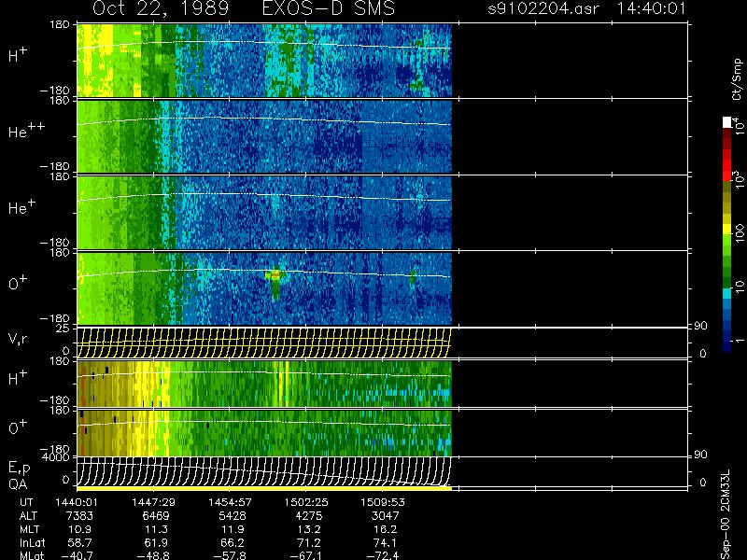The height and width of the screenshot is (560, 747).
Task: Click the 'MLT' row header
Action: click(x=29, y=529)
